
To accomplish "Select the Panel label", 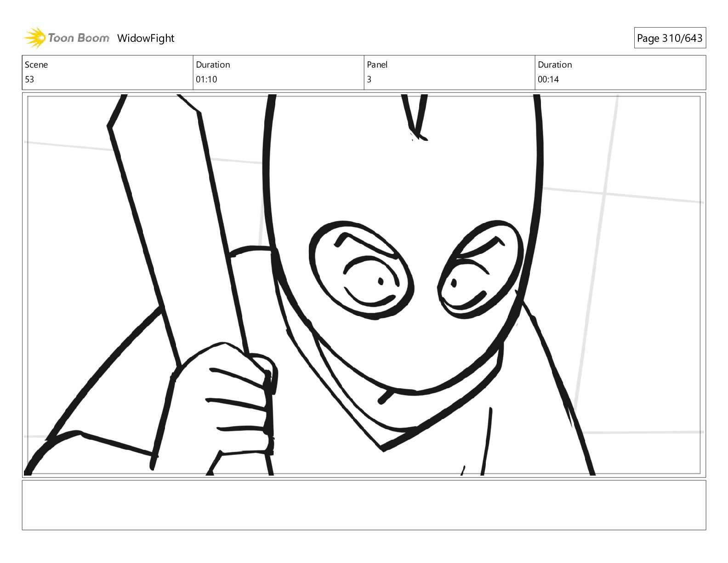I will [377, 65].
